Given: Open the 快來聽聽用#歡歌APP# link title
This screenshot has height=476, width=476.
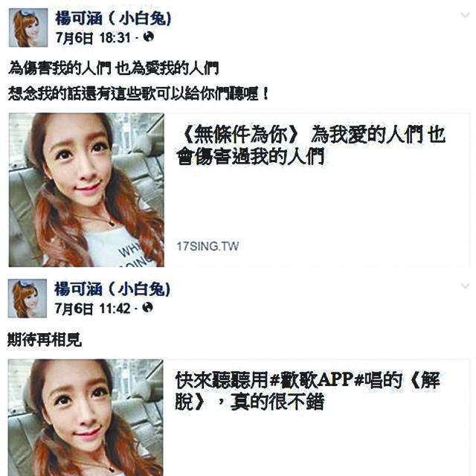Looking at the screenshot, I should click(x=307, y=390).
